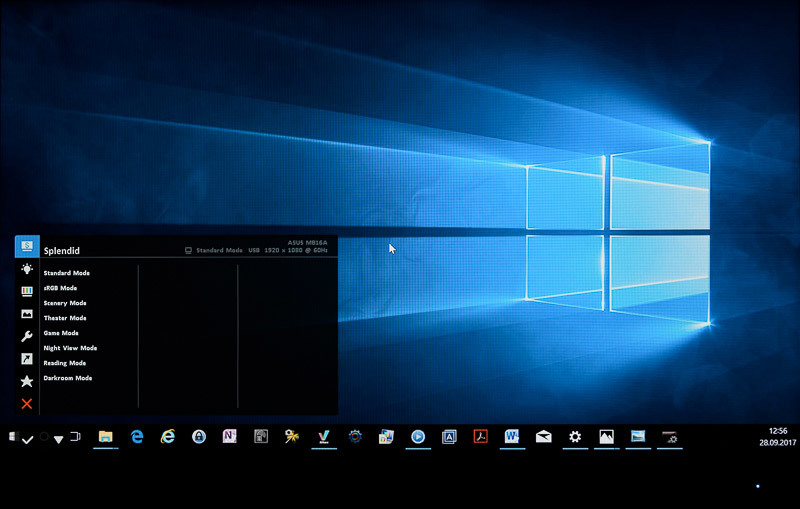The image size is (800, 509).
Task: Open the colorful gear app in taskbar
Action: [355, 437]
